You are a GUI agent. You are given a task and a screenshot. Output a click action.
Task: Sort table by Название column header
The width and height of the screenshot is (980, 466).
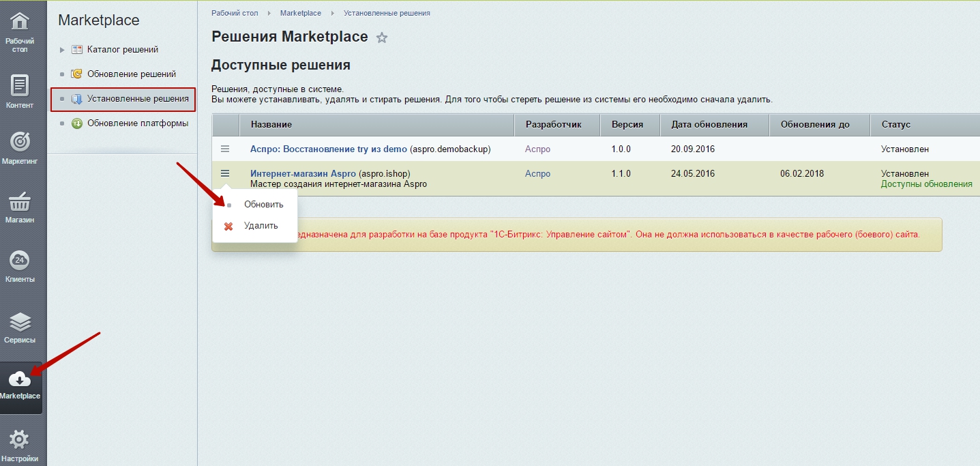point(271,125)
